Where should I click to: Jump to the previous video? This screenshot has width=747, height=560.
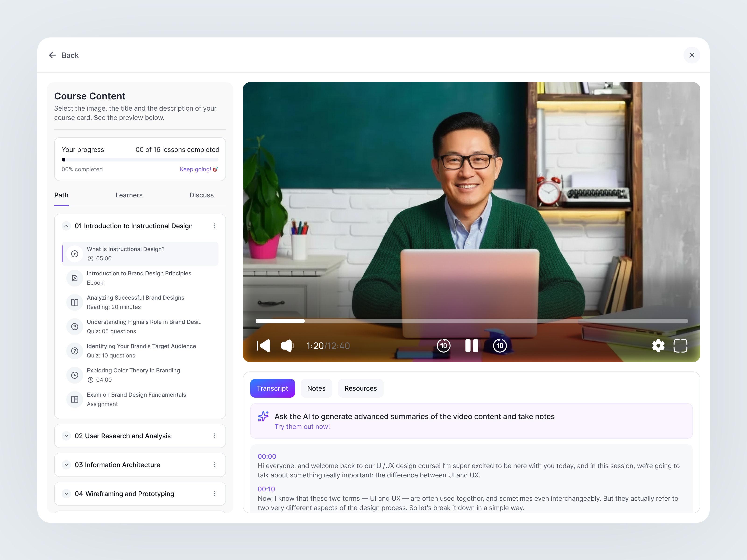pos(263,345)
